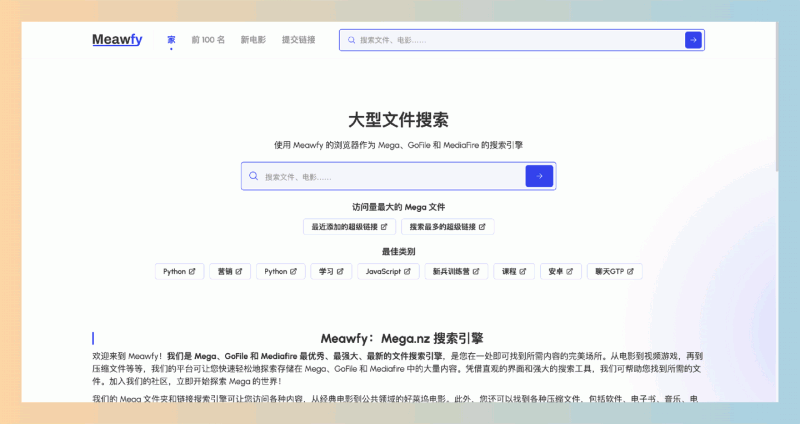Click the Meawfy: Mega.nz 搜索引擎 heading
800x424 pixels.
click(402, 338)
